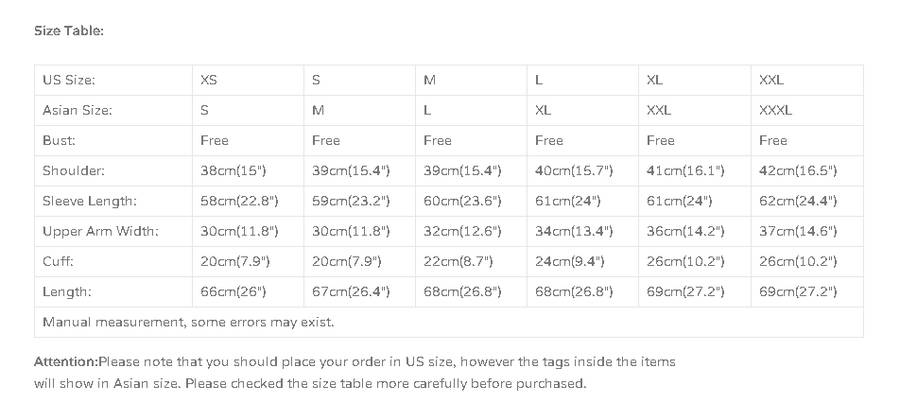900x407 pixels.
Task: Click the "Size Table:" heading
Action: coord(69,31)
